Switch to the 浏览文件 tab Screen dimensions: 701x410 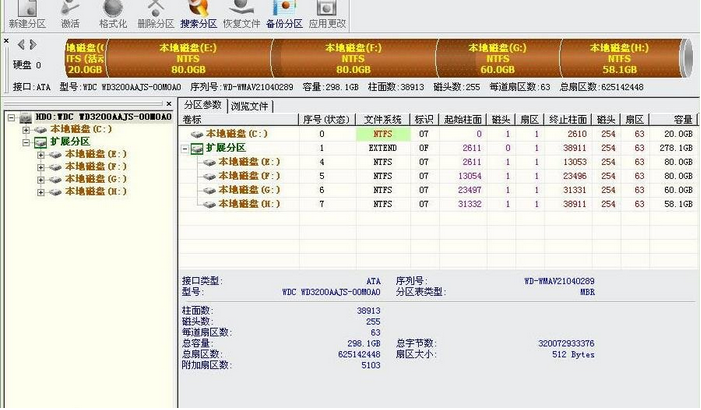click(x=249, y=106)
